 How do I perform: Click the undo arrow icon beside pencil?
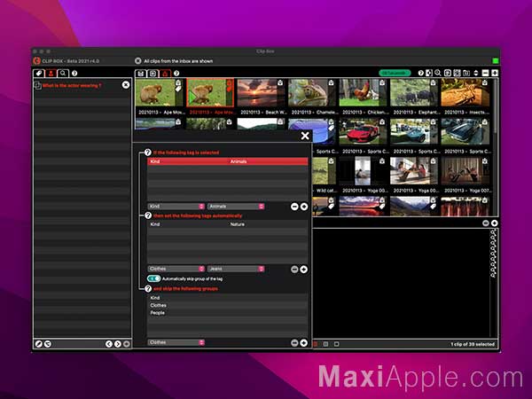48,344
